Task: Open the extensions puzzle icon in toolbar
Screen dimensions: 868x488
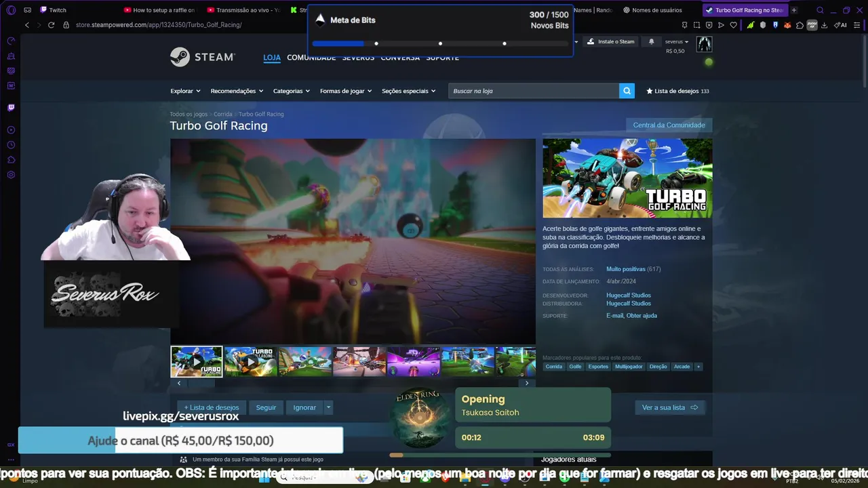Action: [x=800, y=25]
